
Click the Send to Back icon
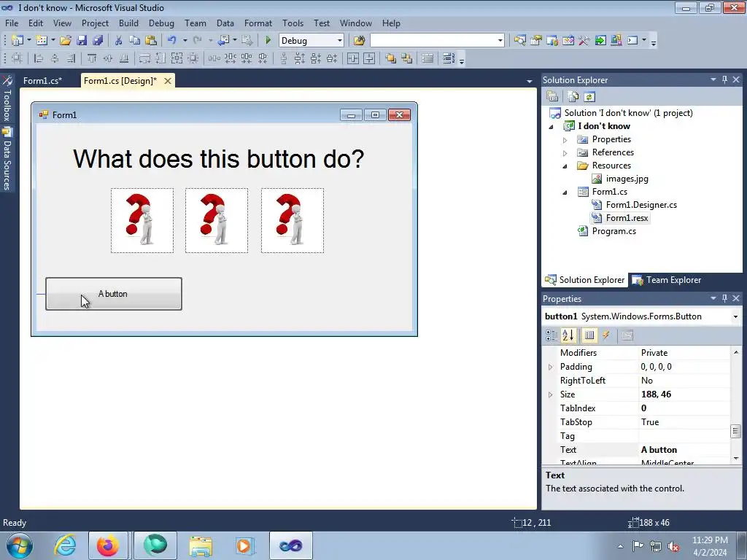(407, 58)
